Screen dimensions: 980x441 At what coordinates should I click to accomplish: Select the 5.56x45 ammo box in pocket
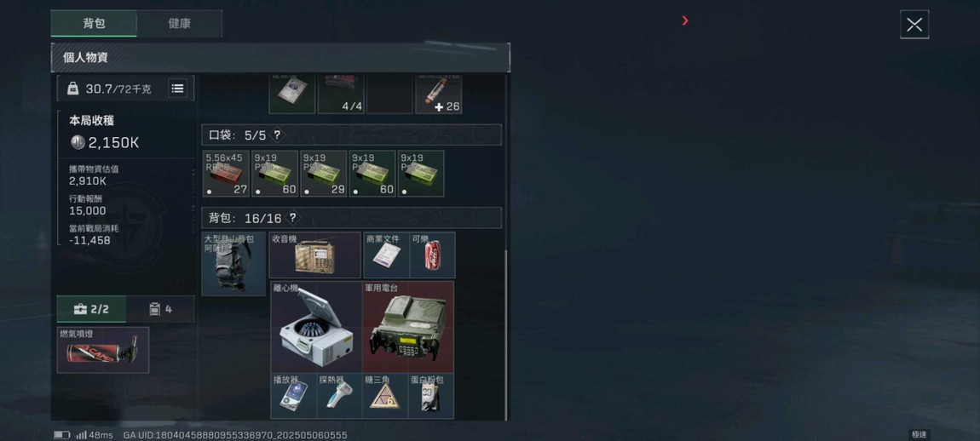click(226, 173)
